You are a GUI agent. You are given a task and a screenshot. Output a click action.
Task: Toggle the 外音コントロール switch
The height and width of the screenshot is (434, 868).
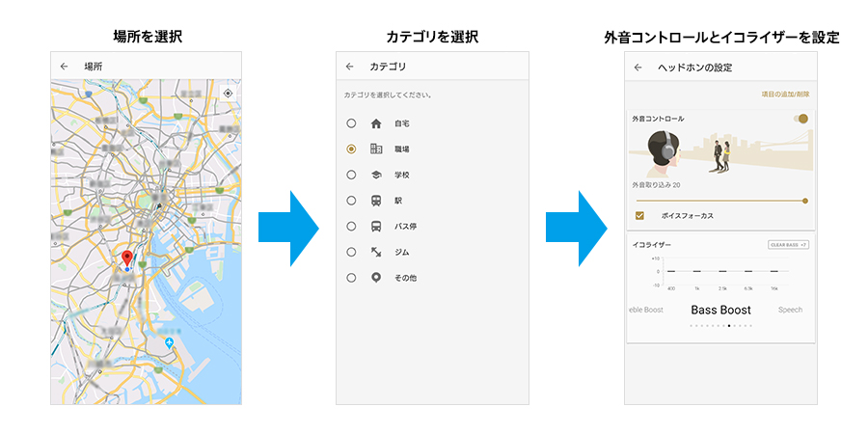[x=800, y=119]
